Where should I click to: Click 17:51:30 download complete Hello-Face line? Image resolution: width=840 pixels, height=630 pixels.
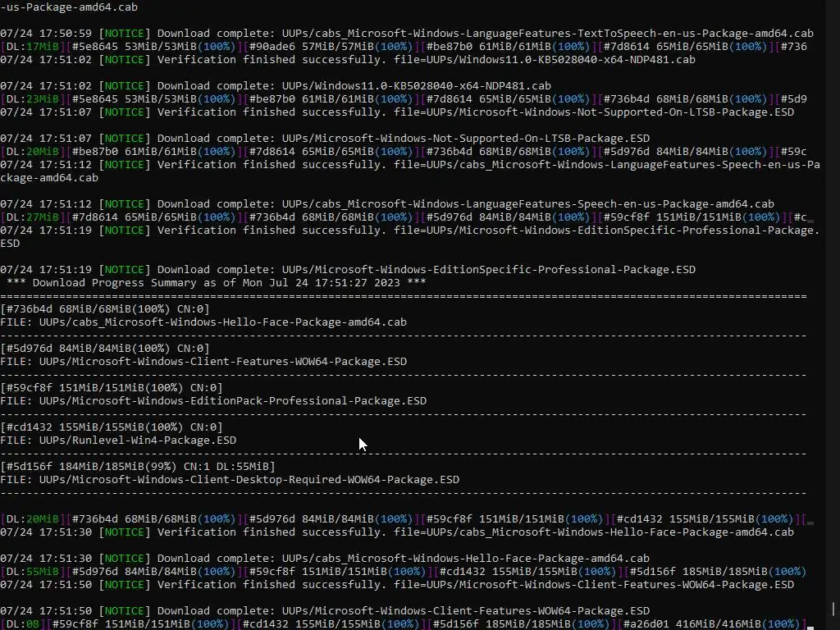pos(325,558)
